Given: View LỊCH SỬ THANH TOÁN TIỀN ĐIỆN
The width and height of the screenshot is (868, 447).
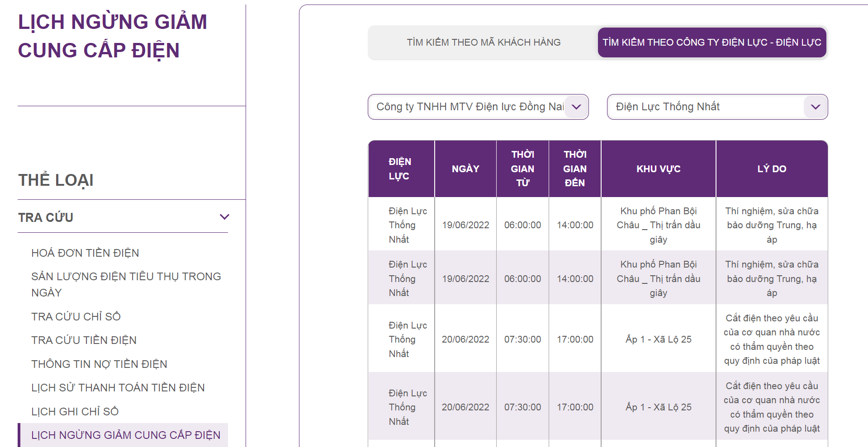Looking at the screenshot, I should coord(118,387).
